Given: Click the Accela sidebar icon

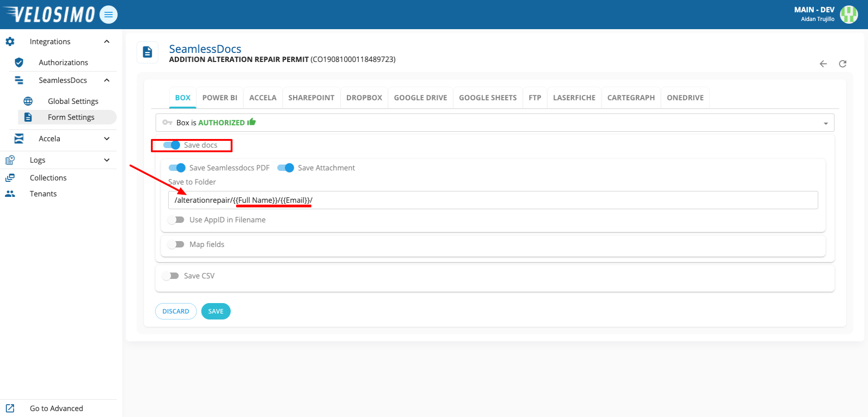Looking at the screenshot, I should click(x=19, y=139).
